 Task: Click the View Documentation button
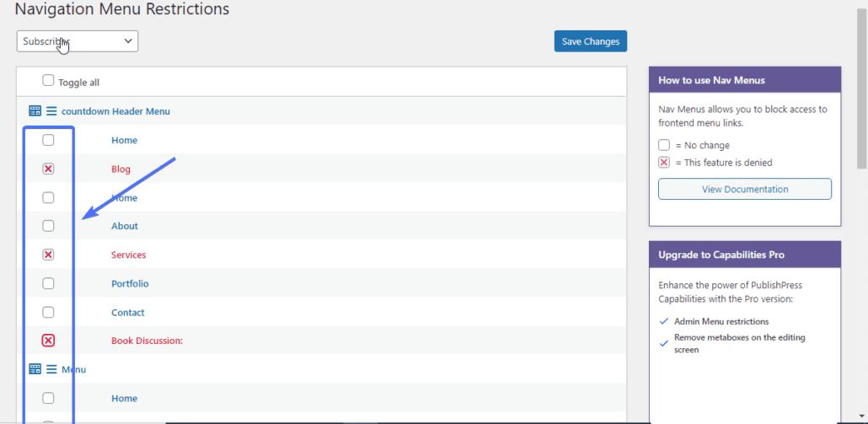point(745,189)
